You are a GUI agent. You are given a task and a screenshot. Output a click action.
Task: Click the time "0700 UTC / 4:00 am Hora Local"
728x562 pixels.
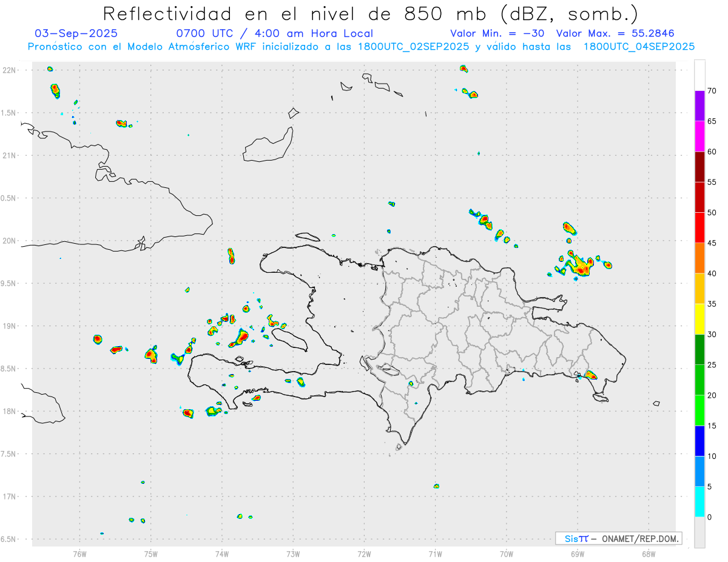coord(275,33)
